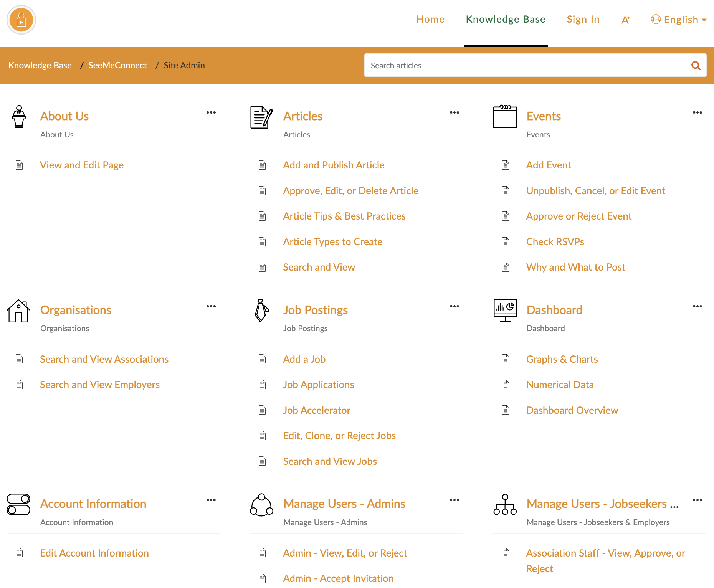This screenshot has width=714, height=588.
Task: Open Search and View Jobs article
Action: 330,461
